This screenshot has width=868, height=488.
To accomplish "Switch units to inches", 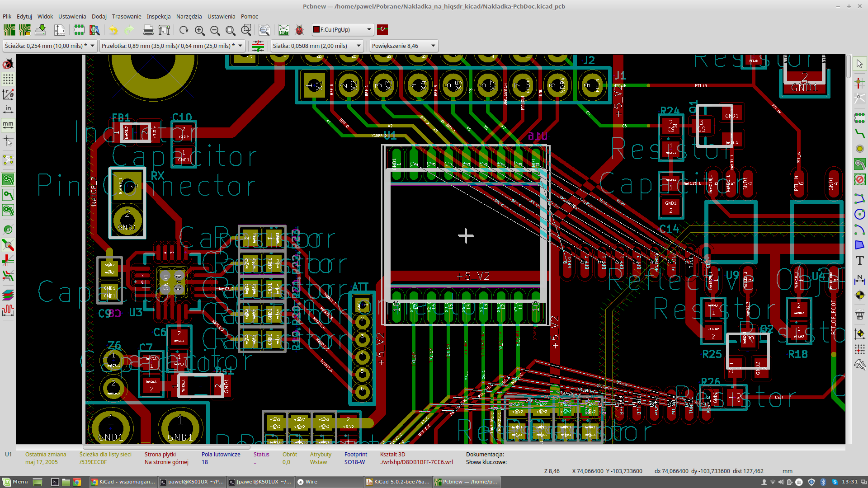I will point(8,109).
